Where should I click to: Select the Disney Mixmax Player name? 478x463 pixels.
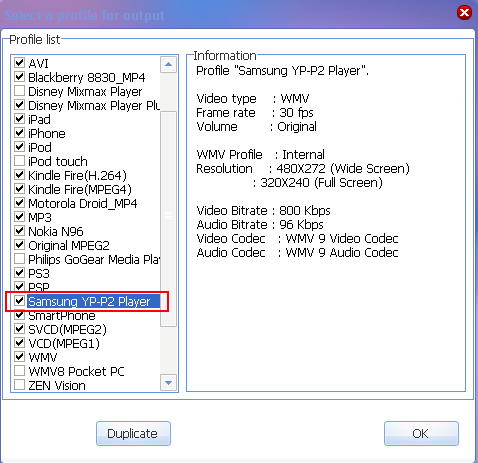[x=85, y=91]
